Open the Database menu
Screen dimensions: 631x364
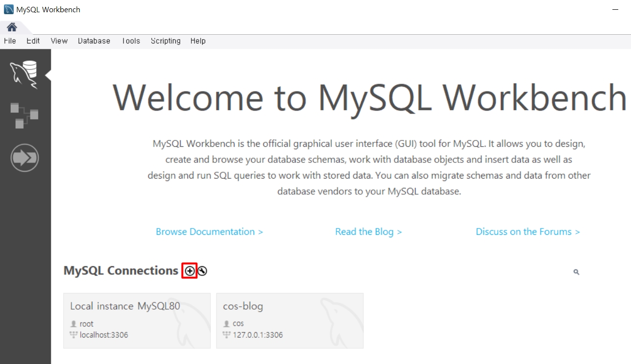coord(94,41)
